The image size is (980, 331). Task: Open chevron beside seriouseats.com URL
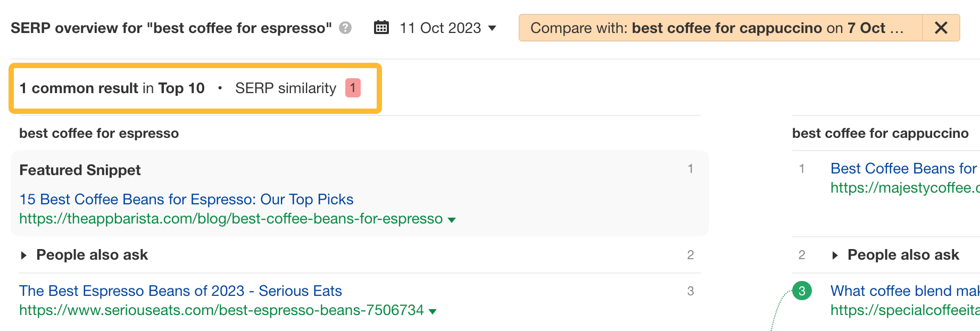click(433, 311)
